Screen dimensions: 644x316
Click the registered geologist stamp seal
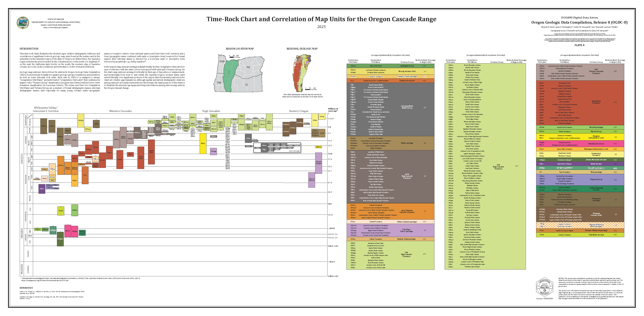click(x=545, y=287)
